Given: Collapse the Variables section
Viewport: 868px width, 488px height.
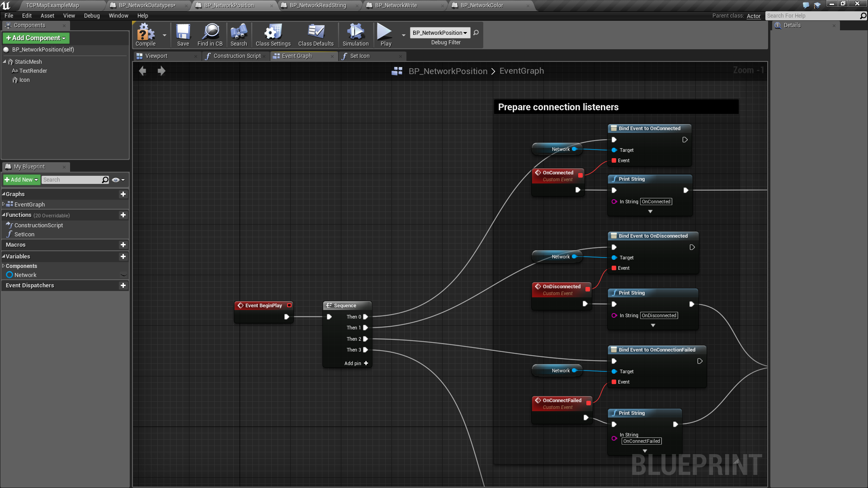Looking at the screenshot, I should click(x=4, y=257).
